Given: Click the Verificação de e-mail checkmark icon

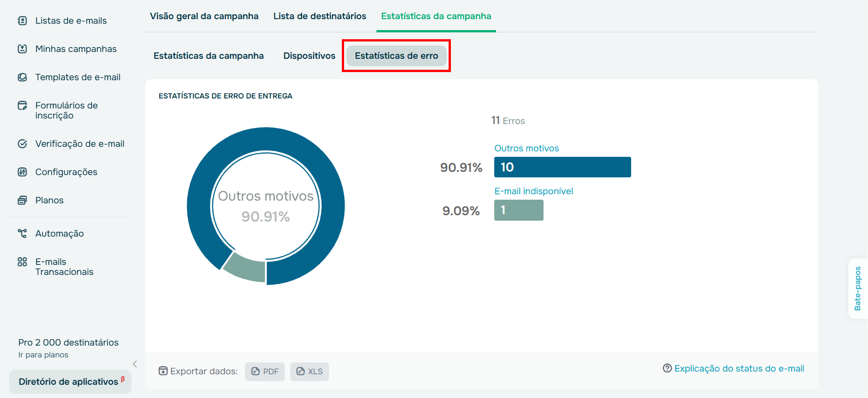Looking at the screenshot, I should 22,144.
